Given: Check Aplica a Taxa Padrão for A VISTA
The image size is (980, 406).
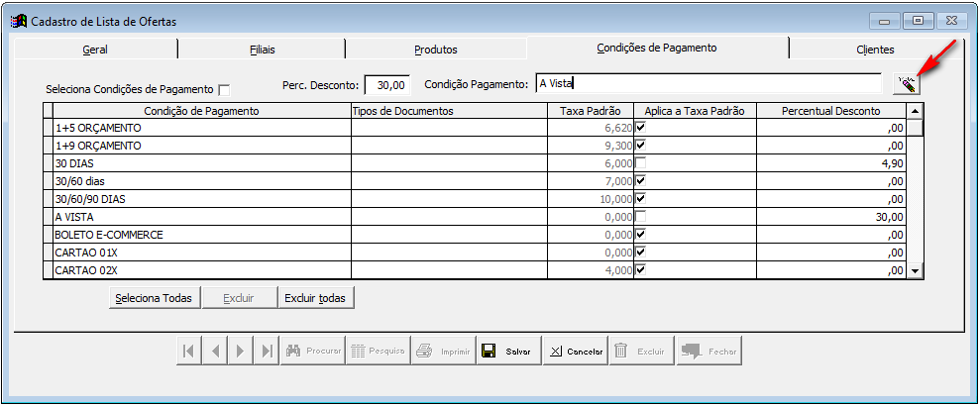Looking at the screenshot, I should pyautogui.click(x=640, y=216).
